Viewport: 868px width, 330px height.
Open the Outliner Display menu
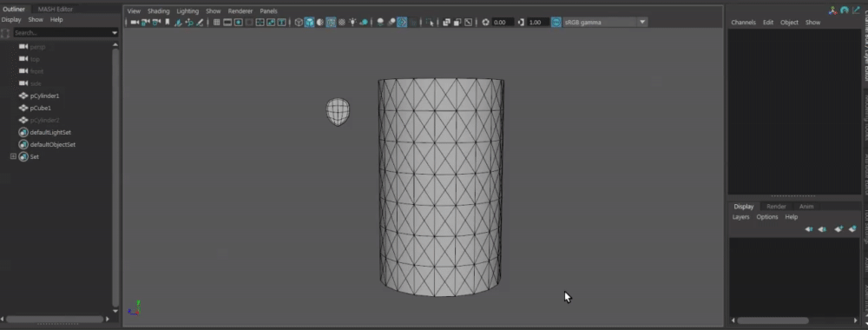[x=11, y=19]
